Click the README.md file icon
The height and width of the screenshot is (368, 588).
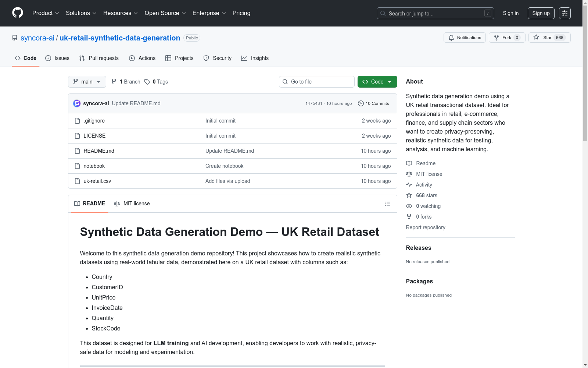click(x=77, y=151)
